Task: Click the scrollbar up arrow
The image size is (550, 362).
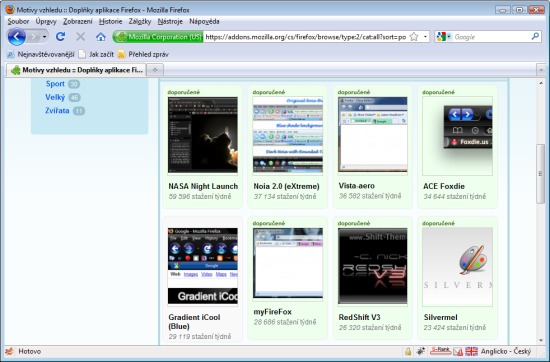Action: (541, 83)
